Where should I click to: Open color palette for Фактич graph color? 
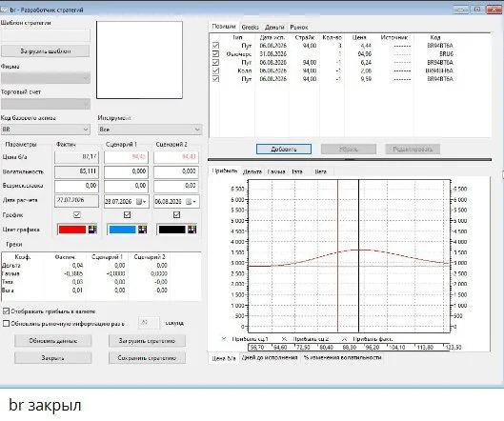(x=92, y=230)
